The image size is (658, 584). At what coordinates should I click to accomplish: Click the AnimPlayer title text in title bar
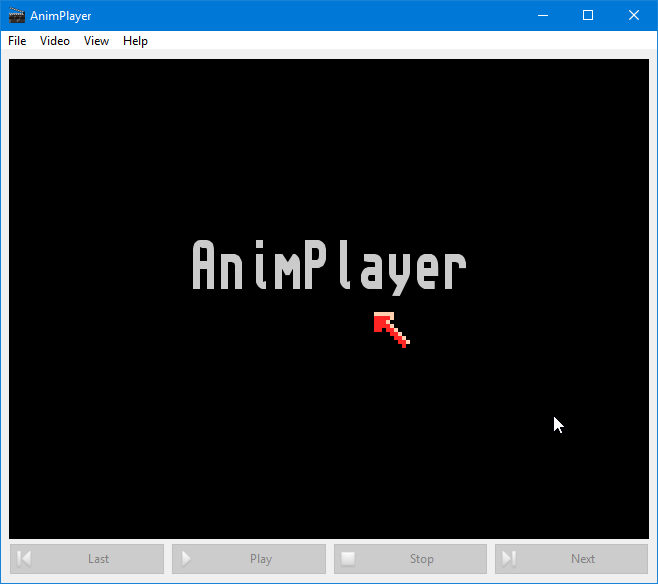61,15
